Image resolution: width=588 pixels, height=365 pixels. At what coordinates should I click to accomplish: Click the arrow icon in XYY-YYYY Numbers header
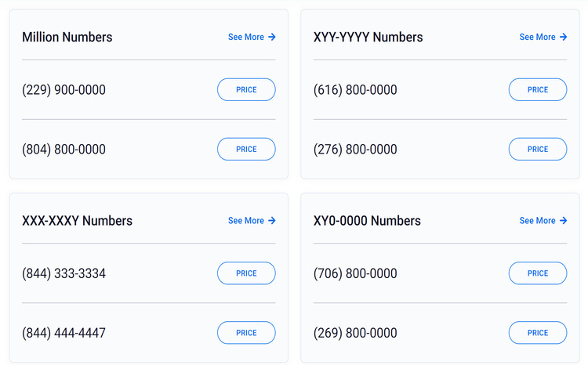563,37
